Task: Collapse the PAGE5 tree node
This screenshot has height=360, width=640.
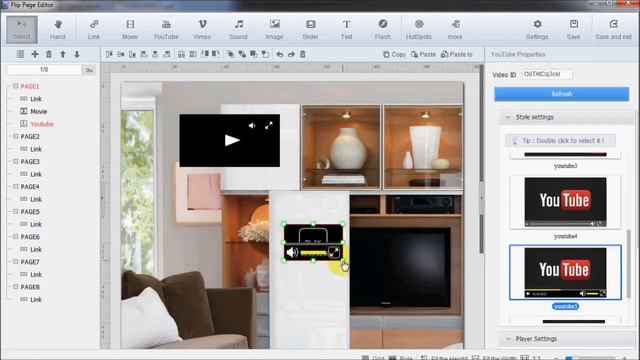Action: click(x=16, y=211)
